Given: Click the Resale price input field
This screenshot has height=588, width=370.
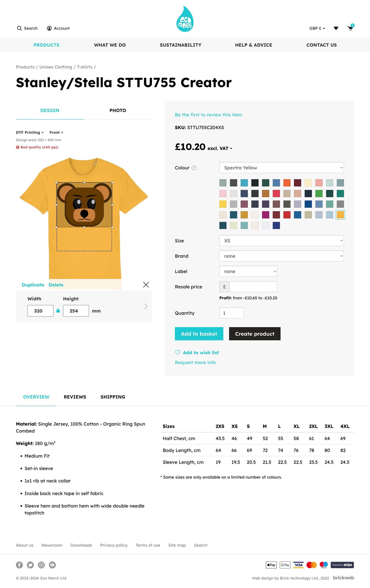Looking at the screenshot, I should (253, 287).
